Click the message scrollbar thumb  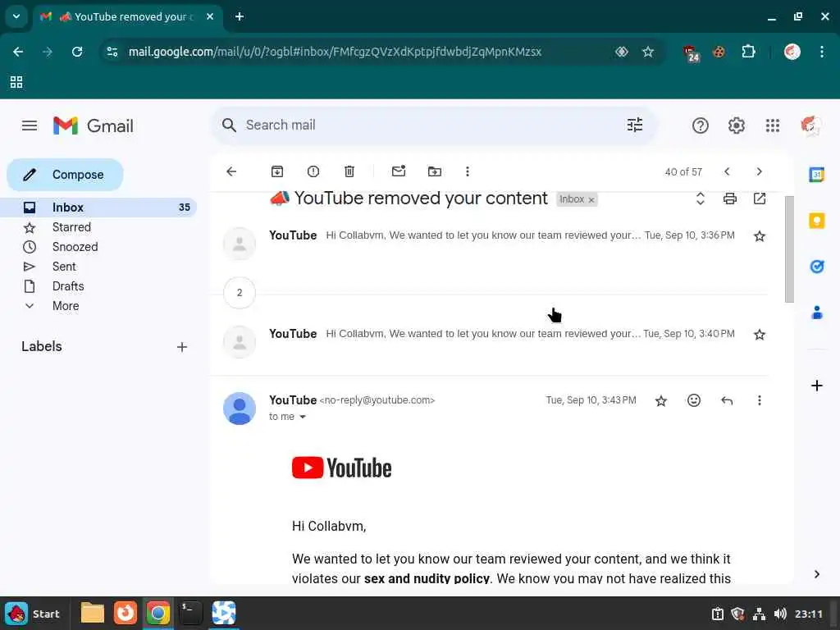point(789,249)
